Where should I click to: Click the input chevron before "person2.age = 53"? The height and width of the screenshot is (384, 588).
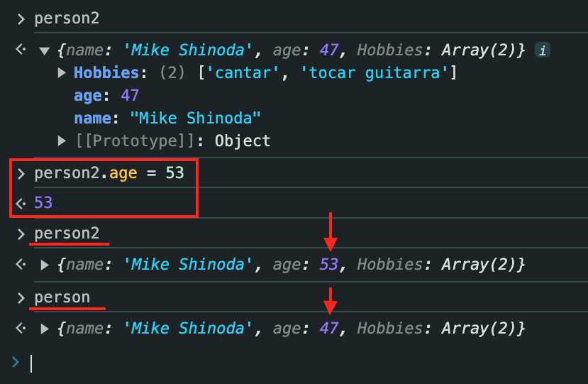(21, 174)
